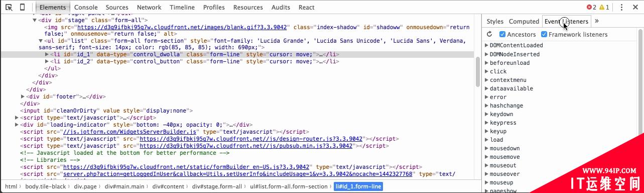The image size is (644, 193).
Task: Select the Elements tab
Action: click(53, 7)
